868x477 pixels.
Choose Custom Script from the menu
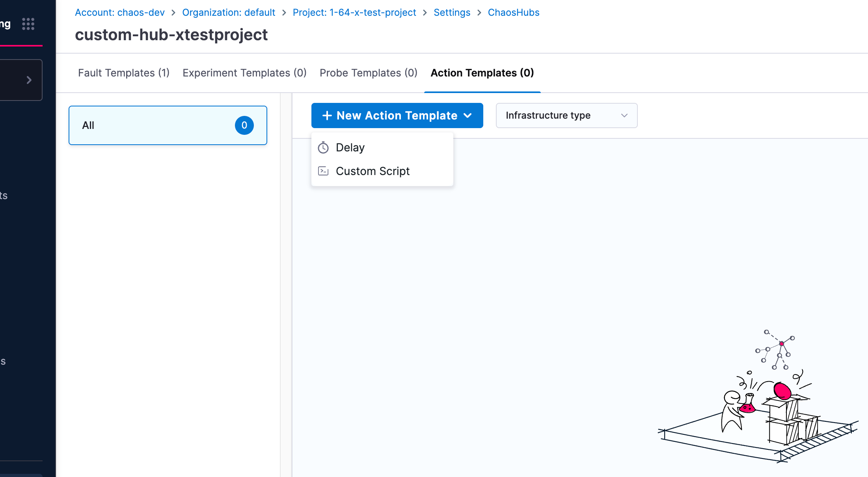coord(373,171)
